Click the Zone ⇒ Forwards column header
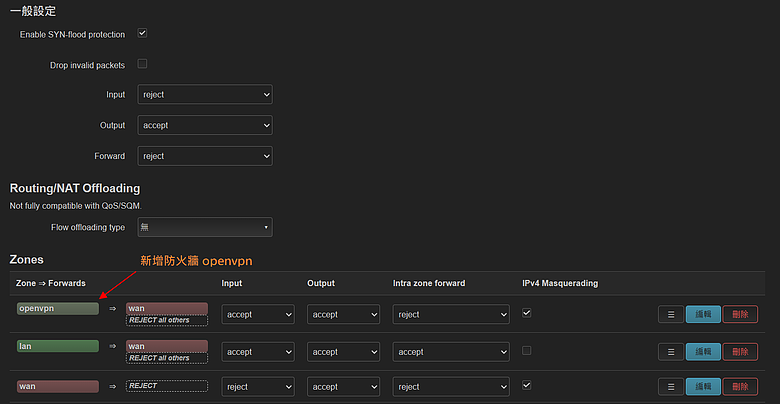 (51, 283)
